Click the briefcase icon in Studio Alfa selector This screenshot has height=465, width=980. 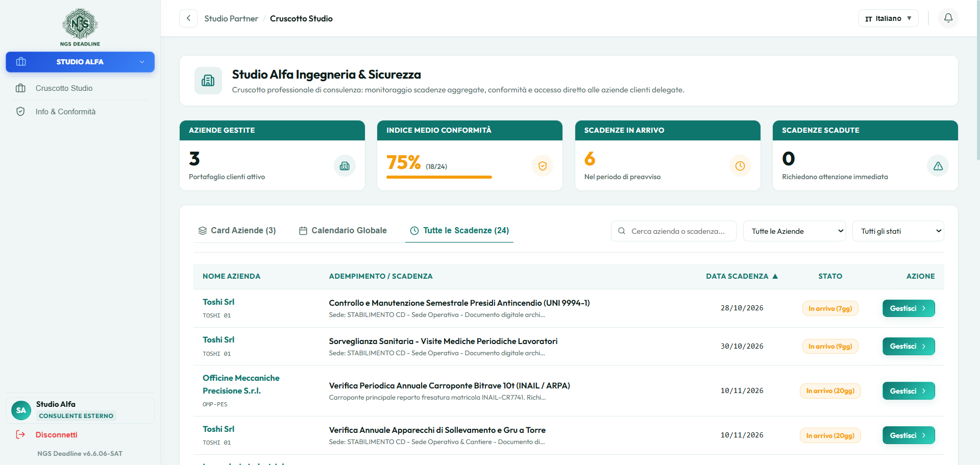coord(21,62)
